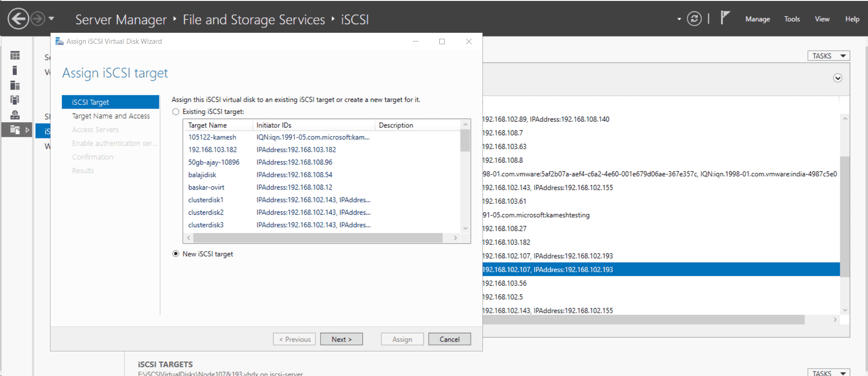Go to the Target Name and Access step

[111, 116]
